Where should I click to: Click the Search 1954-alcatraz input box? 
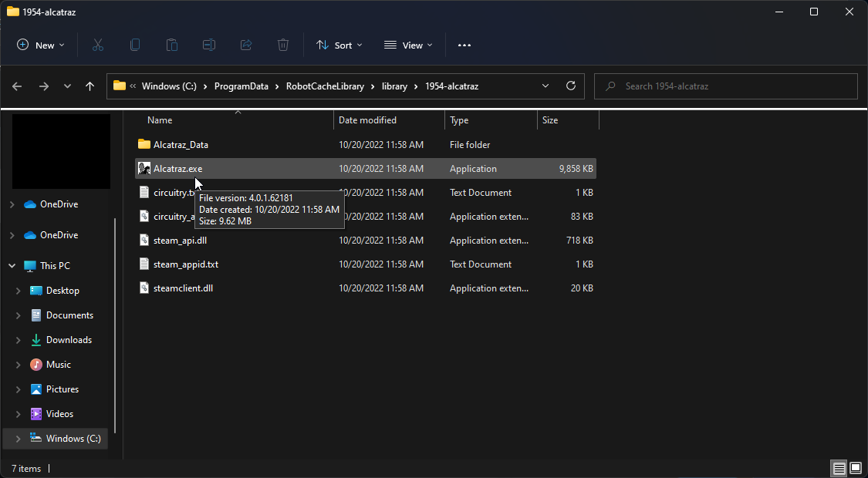(726, 86)
